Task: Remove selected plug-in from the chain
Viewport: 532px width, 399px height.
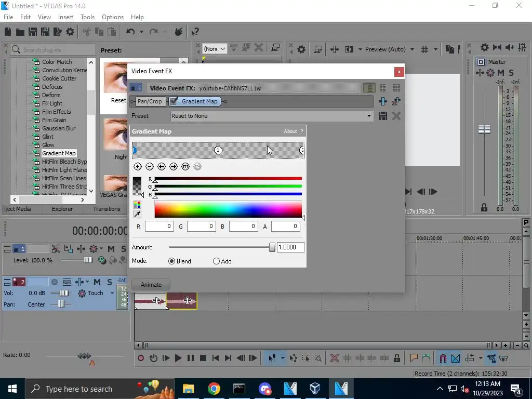Action: pyautogui.click(x=396, y=101)
